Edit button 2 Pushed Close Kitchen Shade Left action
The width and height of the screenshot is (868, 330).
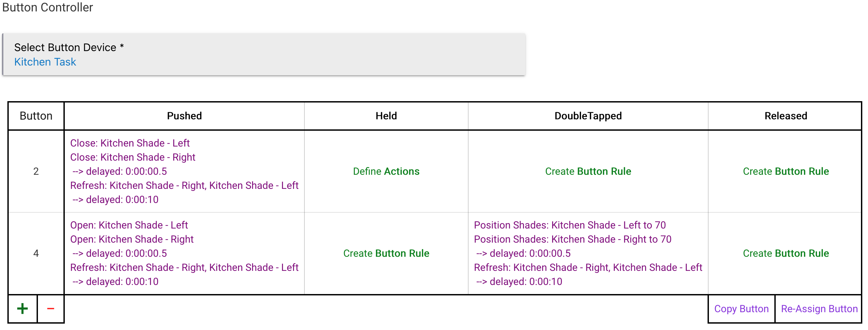tap(130, 143)
